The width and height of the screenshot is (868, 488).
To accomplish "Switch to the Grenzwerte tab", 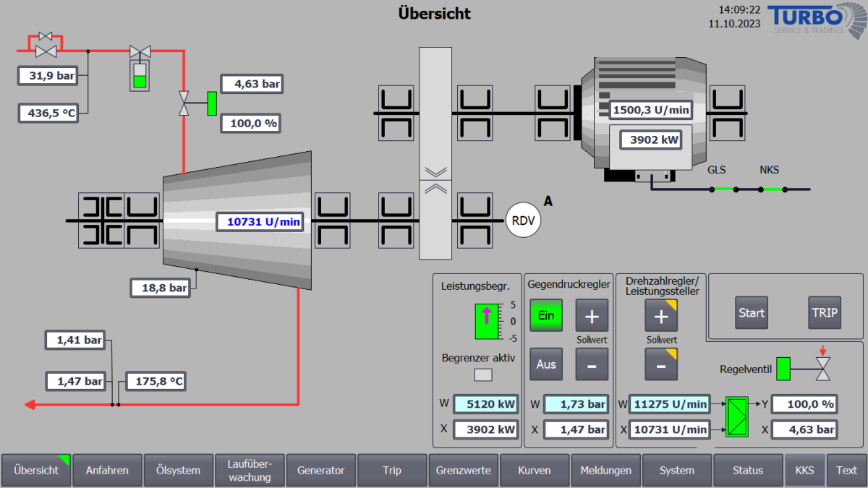I will pyautogui.click(x=463, y=470).
